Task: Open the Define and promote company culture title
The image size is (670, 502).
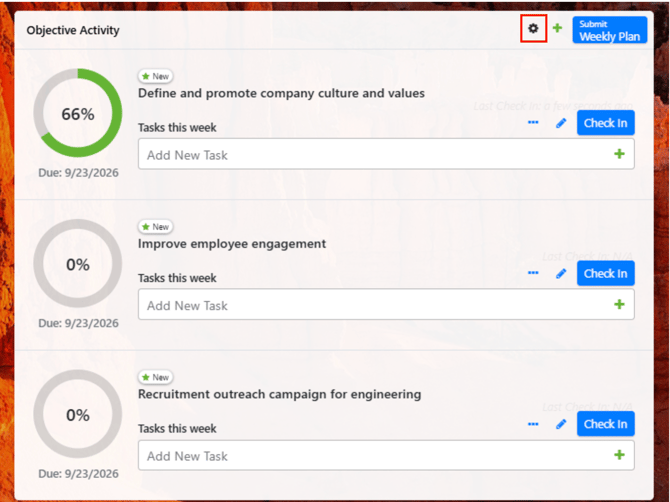Action: pos(281,93)
